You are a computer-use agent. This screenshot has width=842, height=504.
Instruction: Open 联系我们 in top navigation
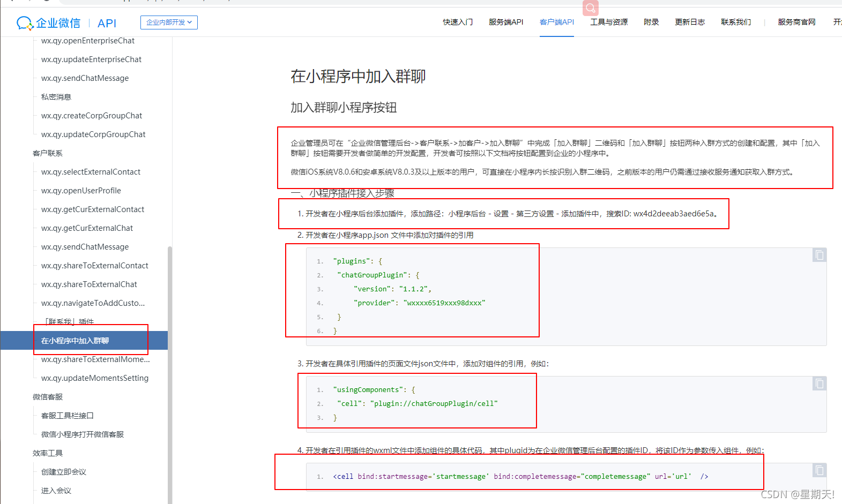tap(736, 22)
